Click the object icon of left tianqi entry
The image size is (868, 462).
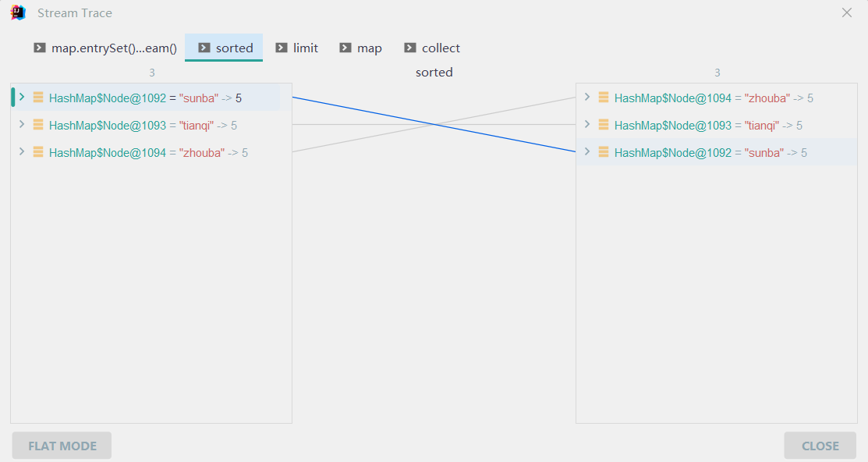point(38,125)
